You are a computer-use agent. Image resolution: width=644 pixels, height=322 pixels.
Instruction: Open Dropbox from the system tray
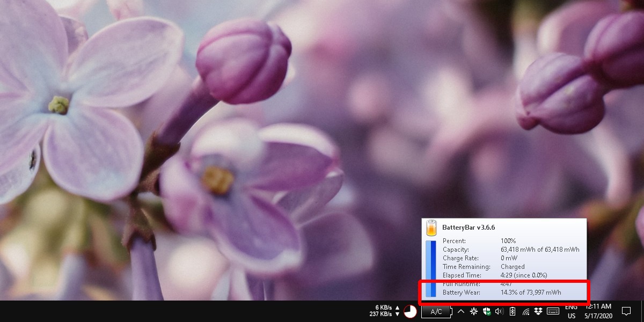click(x=538, y=311)
